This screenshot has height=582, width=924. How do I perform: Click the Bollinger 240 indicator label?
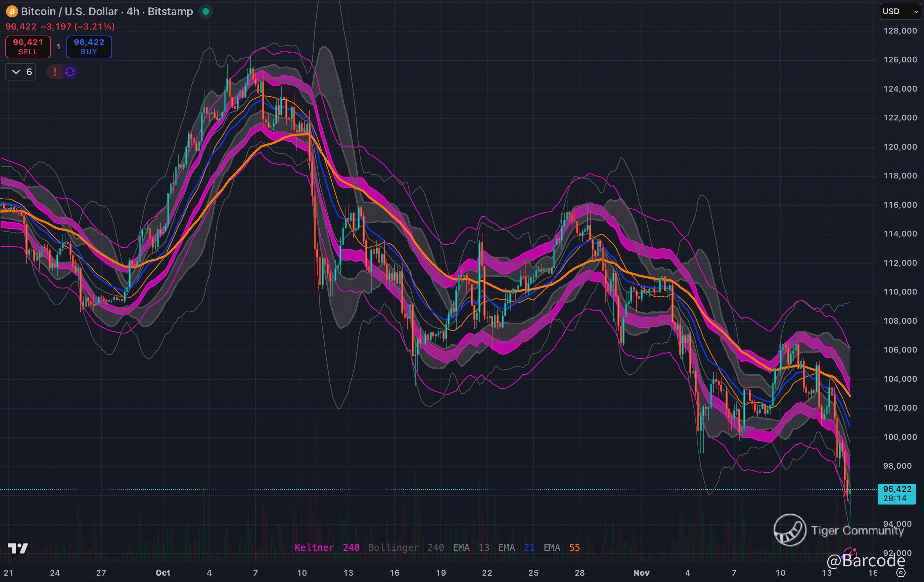click(406, 547)
